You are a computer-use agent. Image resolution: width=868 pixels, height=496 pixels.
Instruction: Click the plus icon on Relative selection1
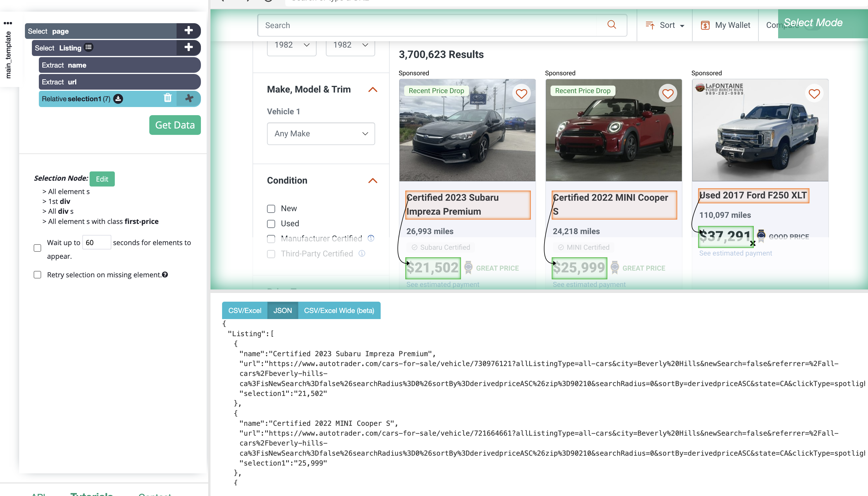pos(189,98)
